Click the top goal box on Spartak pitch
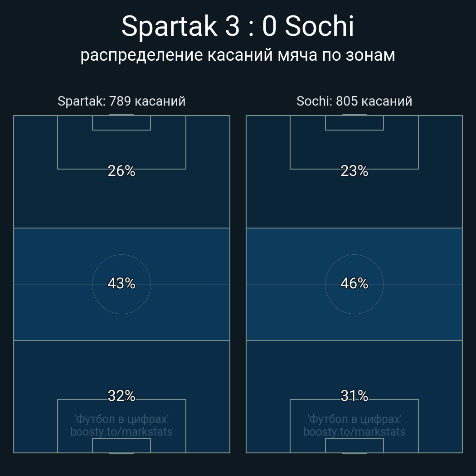This screenshot has height=476, width=476. pyautogui.click(x=121, y=123)
